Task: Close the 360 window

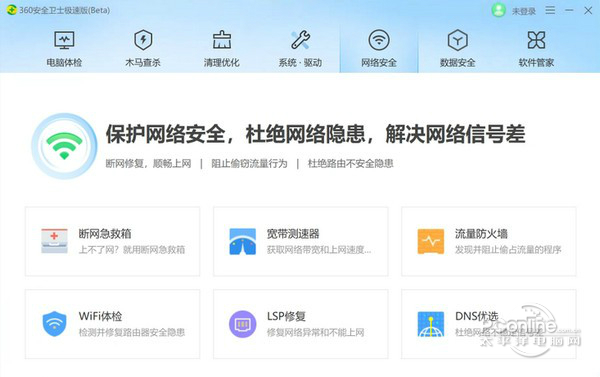Action: point(588,11)
